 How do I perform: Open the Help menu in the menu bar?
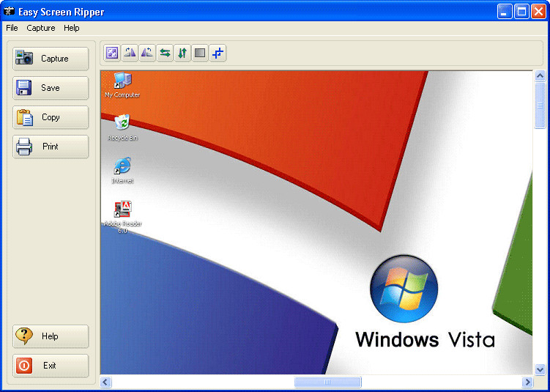(x=72, y=28)
